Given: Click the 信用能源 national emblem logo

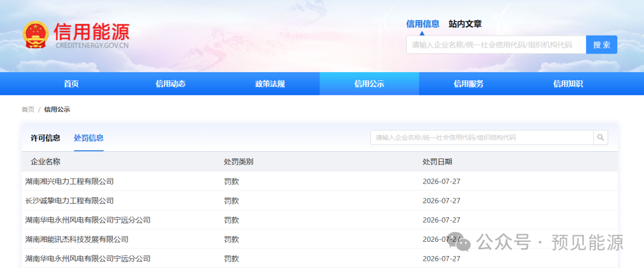Looking at the screenshot, I should (36, 35).
